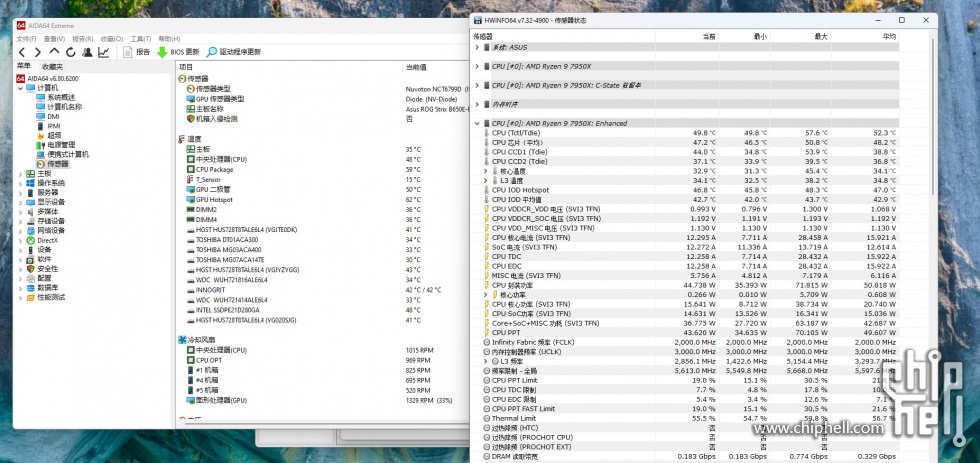
Task: Select the 图形处理器(GPU) fan row
Action: tap(323, 400)
